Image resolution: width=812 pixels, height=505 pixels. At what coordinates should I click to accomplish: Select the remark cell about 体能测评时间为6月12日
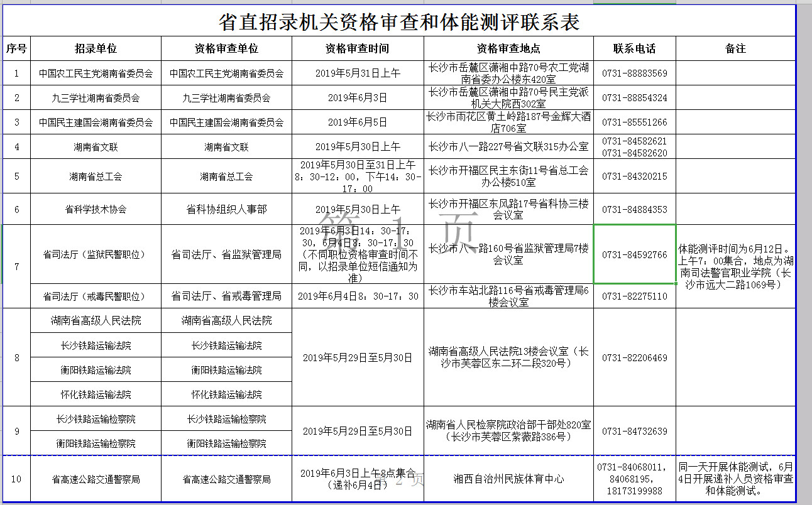click(x=735, y=266)
